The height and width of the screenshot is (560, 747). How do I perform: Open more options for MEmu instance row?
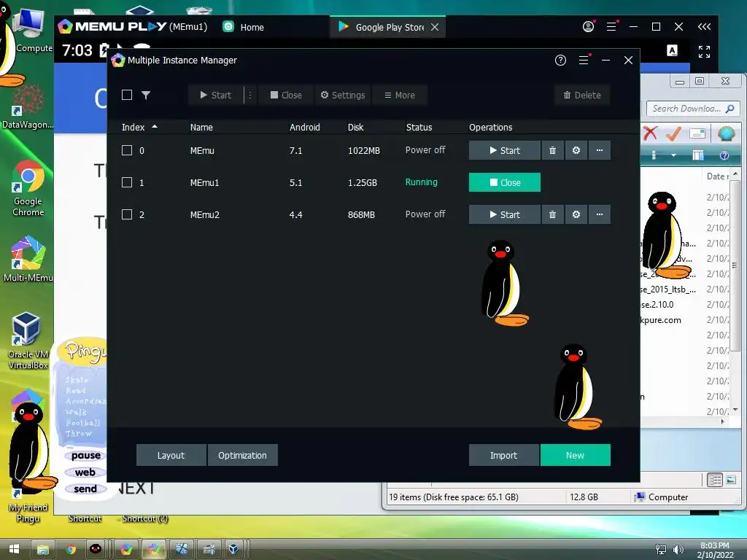tap(600, 150)
